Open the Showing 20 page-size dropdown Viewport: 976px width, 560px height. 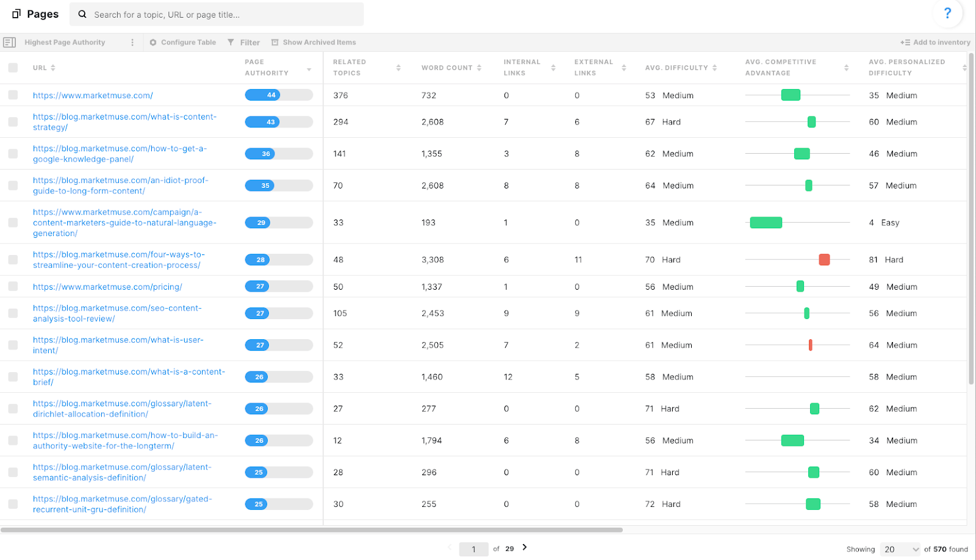click(900, 548)
